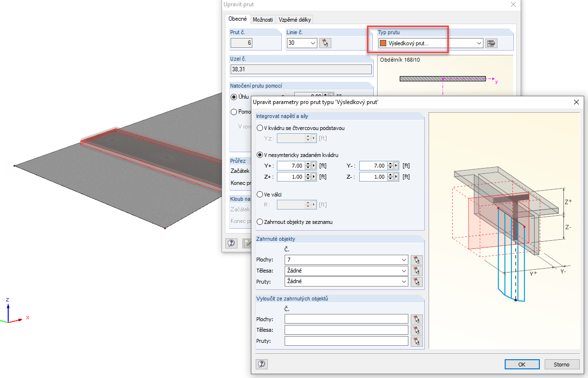Pick included Pruty graphically in Zahrnuté objekty
Screen dimensions: 588x378
(418, 281)
